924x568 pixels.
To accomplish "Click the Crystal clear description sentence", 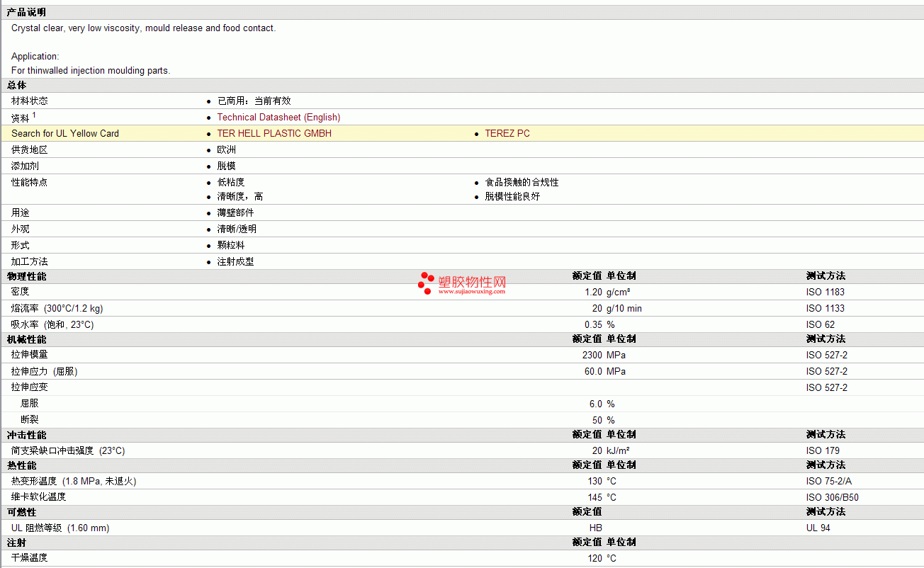I will (144, 28).
